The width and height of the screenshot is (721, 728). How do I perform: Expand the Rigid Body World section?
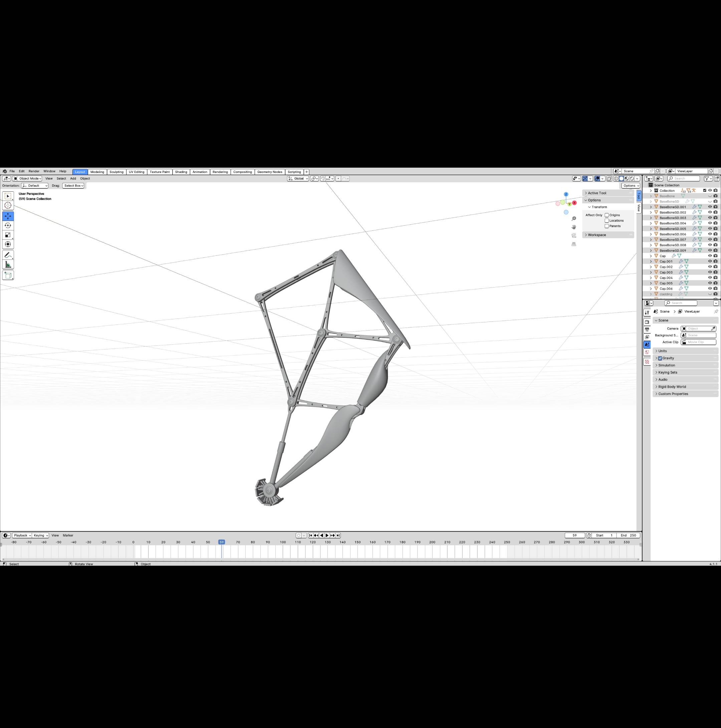point(672,387)
